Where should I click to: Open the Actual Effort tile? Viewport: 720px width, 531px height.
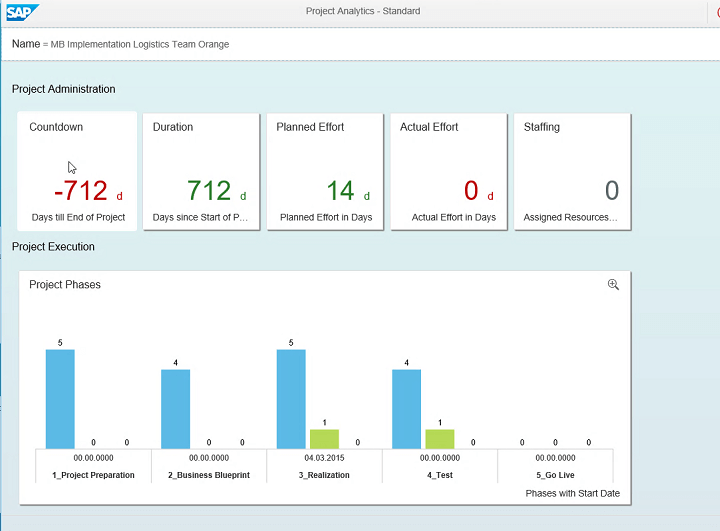[x=449, y=172]
